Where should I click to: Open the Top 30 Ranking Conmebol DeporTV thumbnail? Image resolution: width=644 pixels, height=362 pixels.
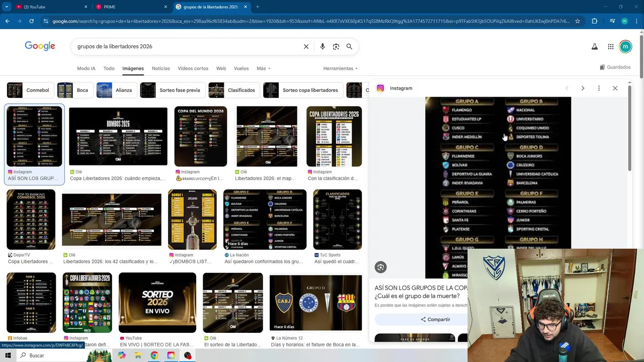pos(31,219)
